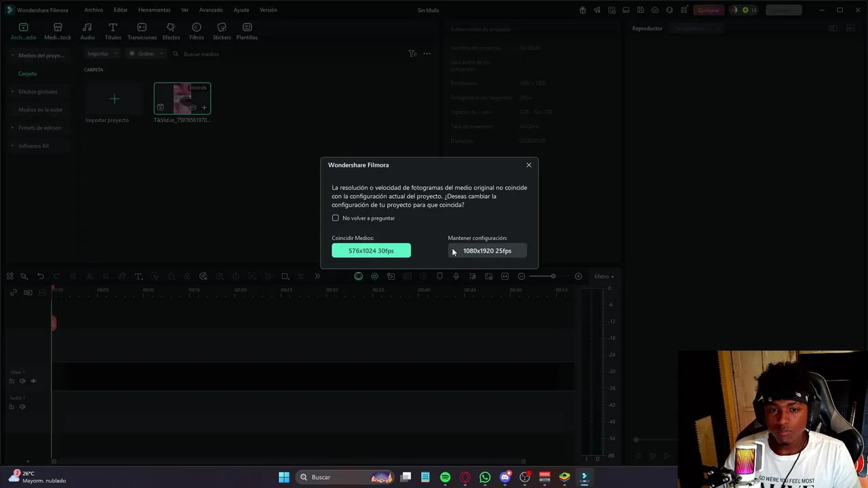Open WhatsApp from the taskbar
Viewport: 868px width, 488px height.
click(x=485, y=477)
